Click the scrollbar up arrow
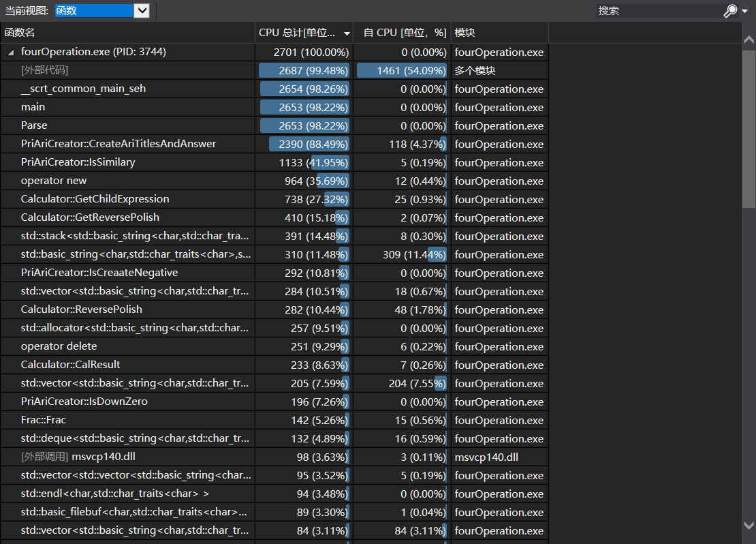 click(749, 40)
